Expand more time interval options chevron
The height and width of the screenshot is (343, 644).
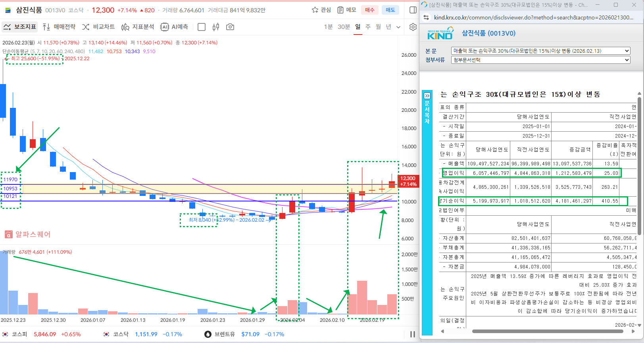[x=398, y=27]
